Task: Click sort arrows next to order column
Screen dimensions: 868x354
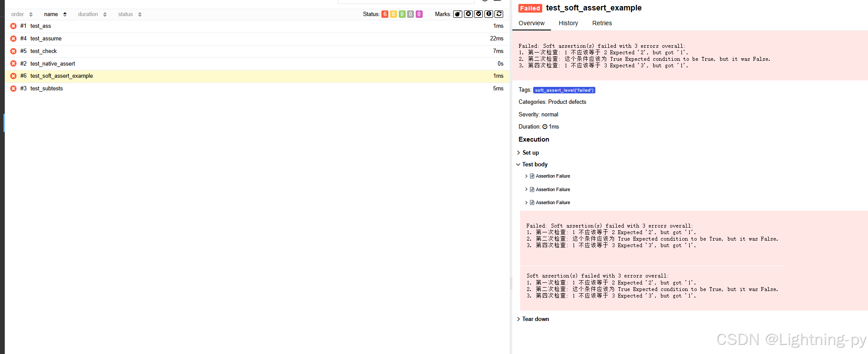Action: click(31, 14)
